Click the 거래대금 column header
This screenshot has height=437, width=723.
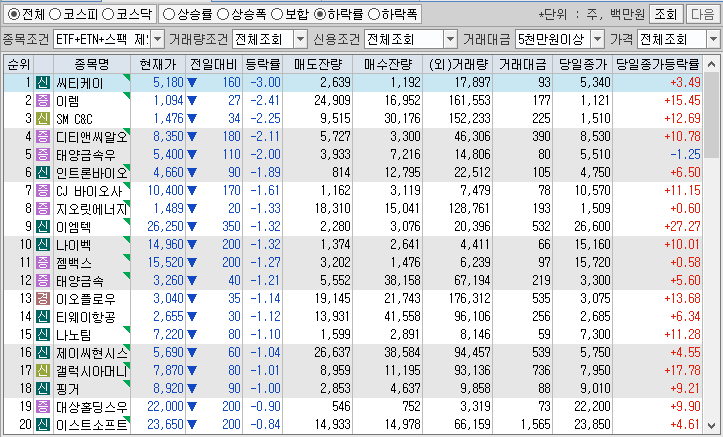[522, 65]
